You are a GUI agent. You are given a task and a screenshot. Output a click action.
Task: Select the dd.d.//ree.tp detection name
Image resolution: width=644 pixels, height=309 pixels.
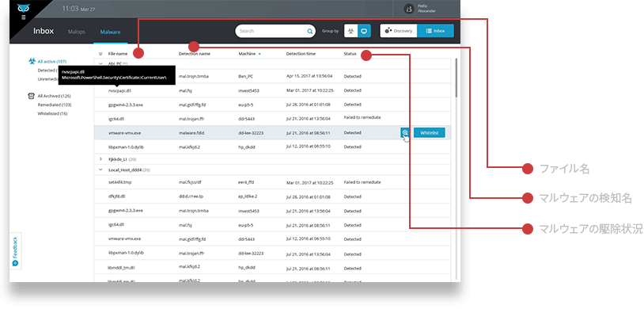(x=191, y=196)
